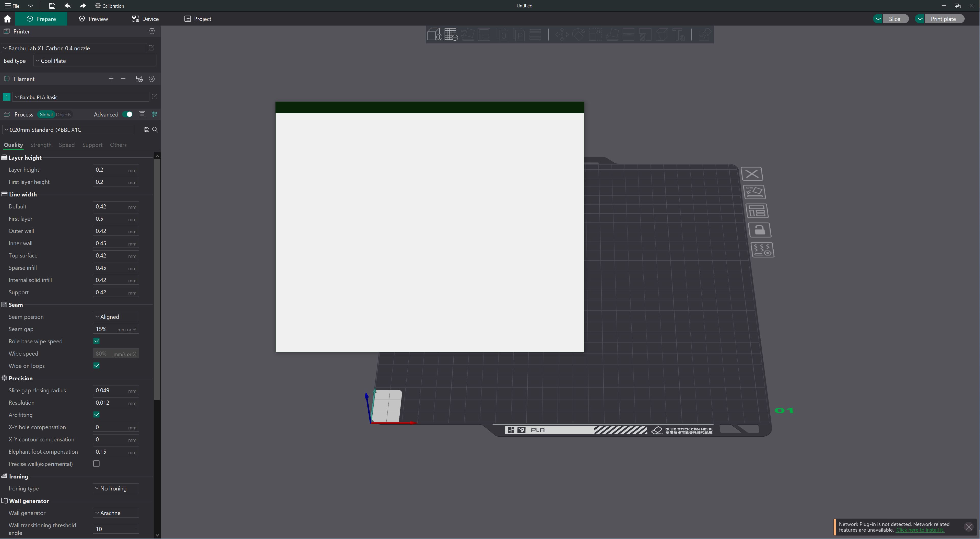Click the Auto orient toolbar icon
This screenshot has width=980, height=539.
click(468, 34)
